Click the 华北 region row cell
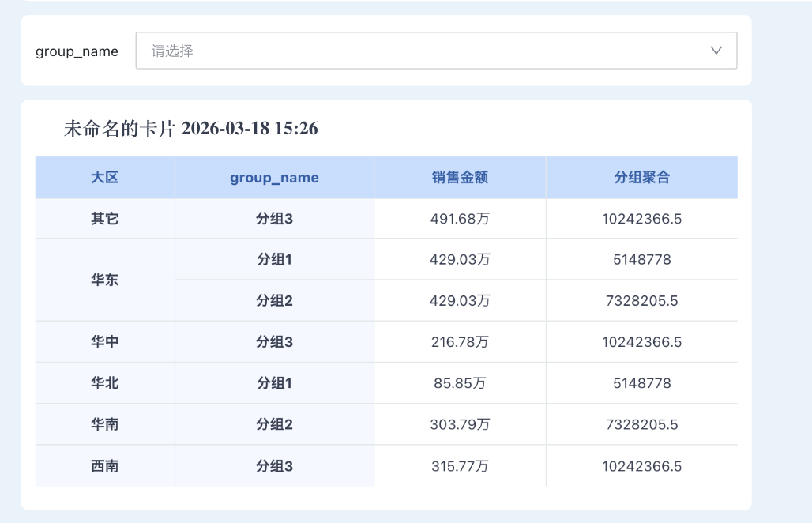The image size is (812, 523). (x=104, y=383)
